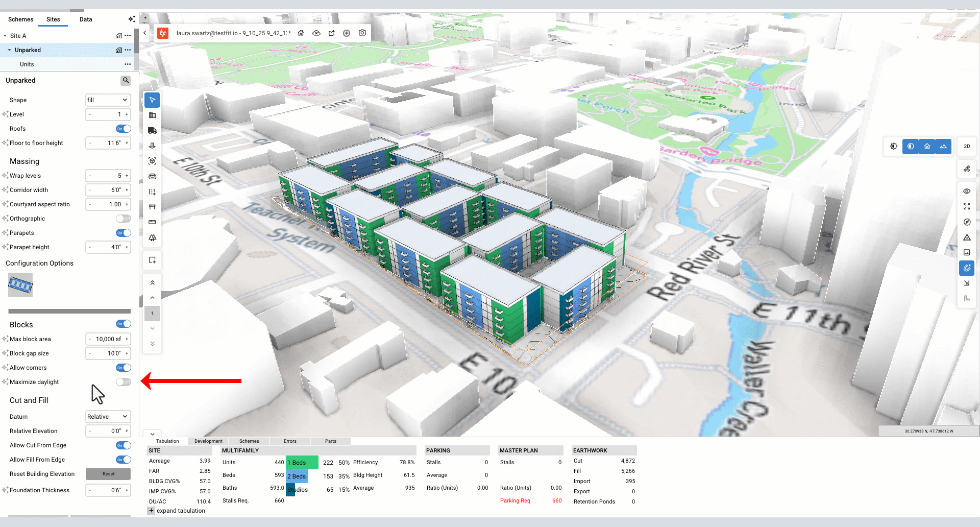Click the camera screenshot icon
The height and width of the screenshot is (527, 980).
click(x=362, y=33)
